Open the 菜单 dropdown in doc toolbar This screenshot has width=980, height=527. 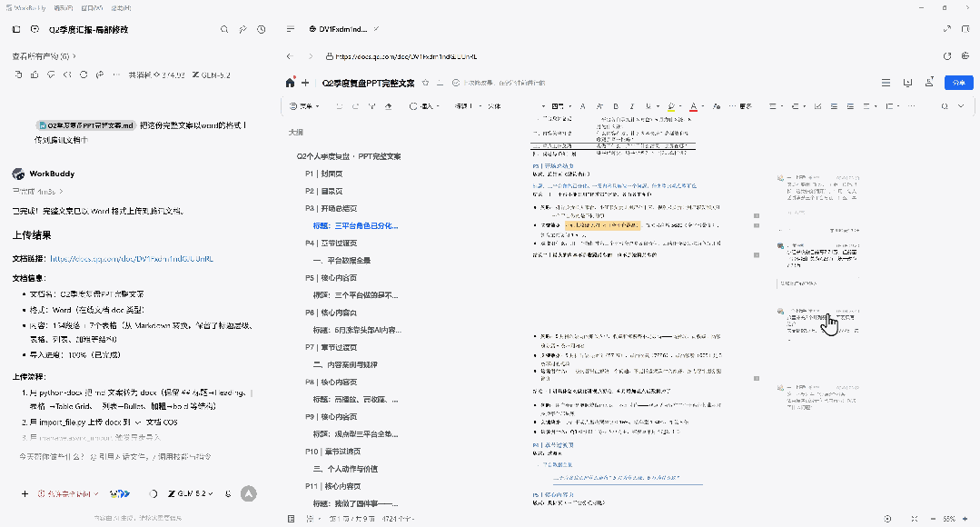point(305,106)
